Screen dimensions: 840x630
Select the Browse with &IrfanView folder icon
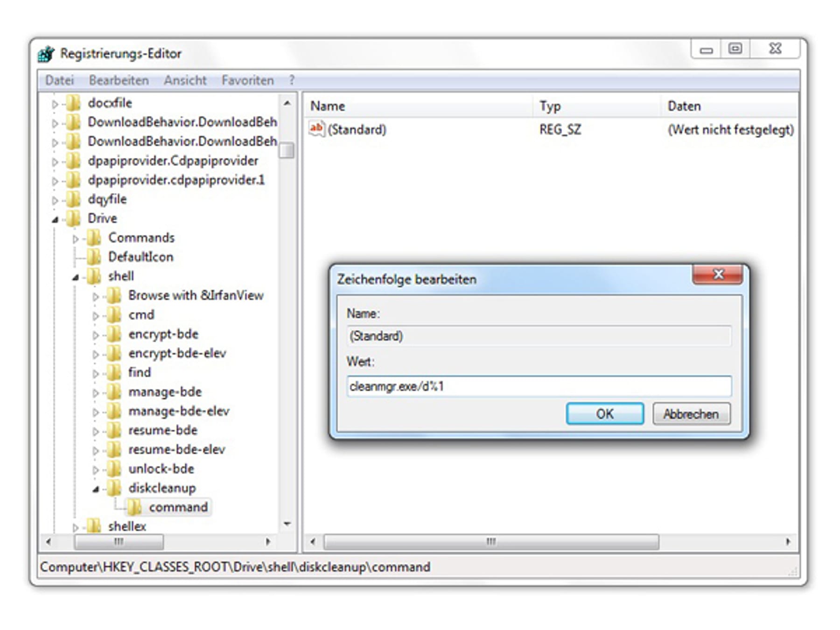click(x=114, y=295)
